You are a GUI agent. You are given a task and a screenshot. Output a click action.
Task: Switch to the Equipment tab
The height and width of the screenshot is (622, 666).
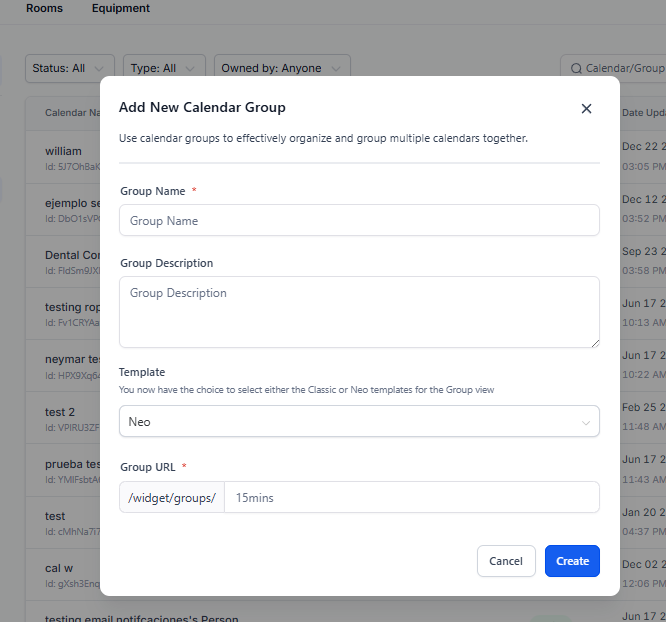click(x=121, y=8)
